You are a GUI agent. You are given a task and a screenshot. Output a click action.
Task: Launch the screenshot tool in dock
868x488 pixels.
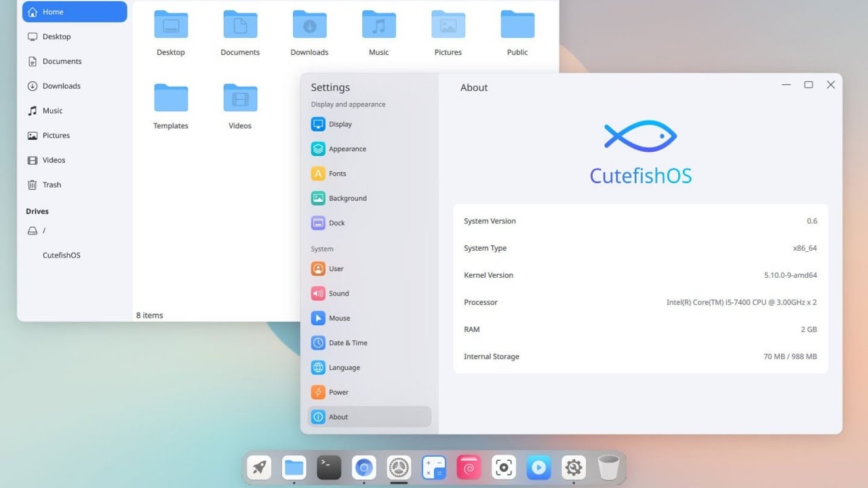[x=504, y=468]
